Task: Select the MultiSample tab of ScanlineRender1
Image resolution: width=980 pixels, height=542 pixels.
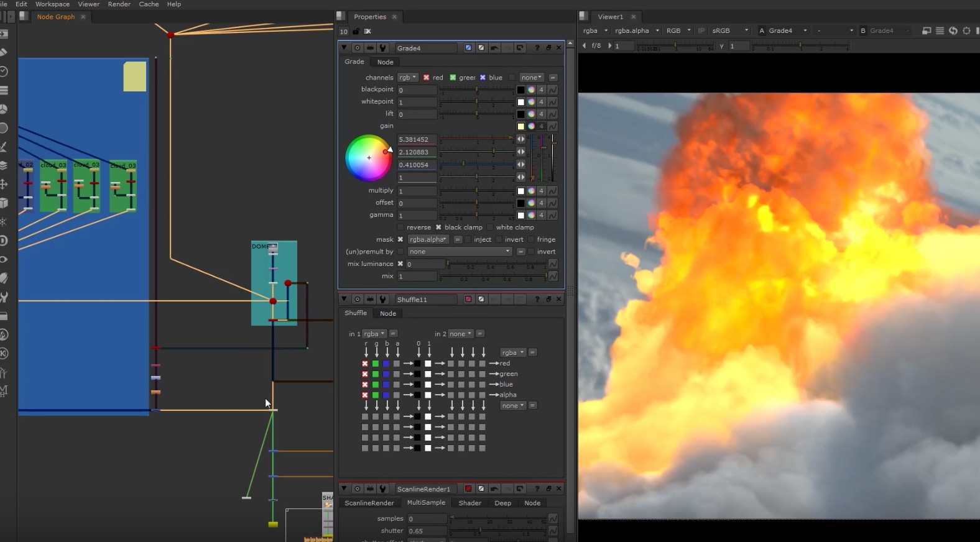Action: [426, 503]
